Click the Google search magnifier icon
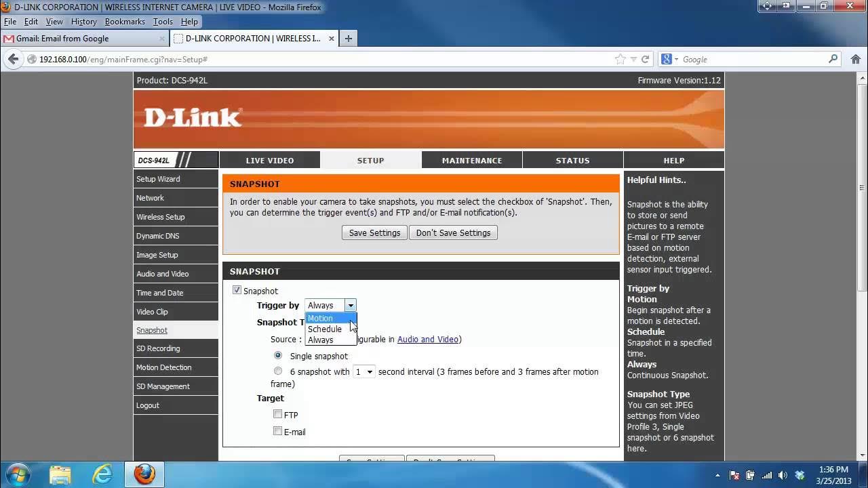The height and width of the screenshot is (488, 868). pos(833,59)
